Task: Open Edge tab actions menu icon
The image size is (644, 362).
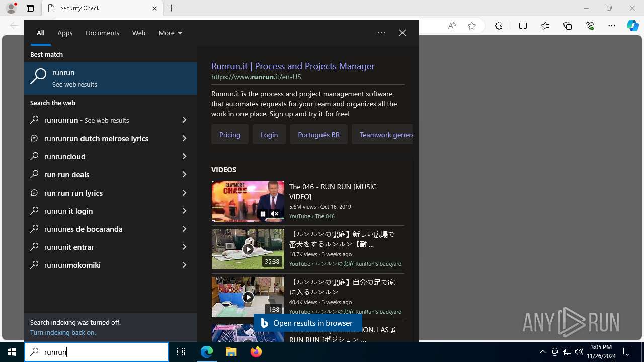Action: point(30,8)
